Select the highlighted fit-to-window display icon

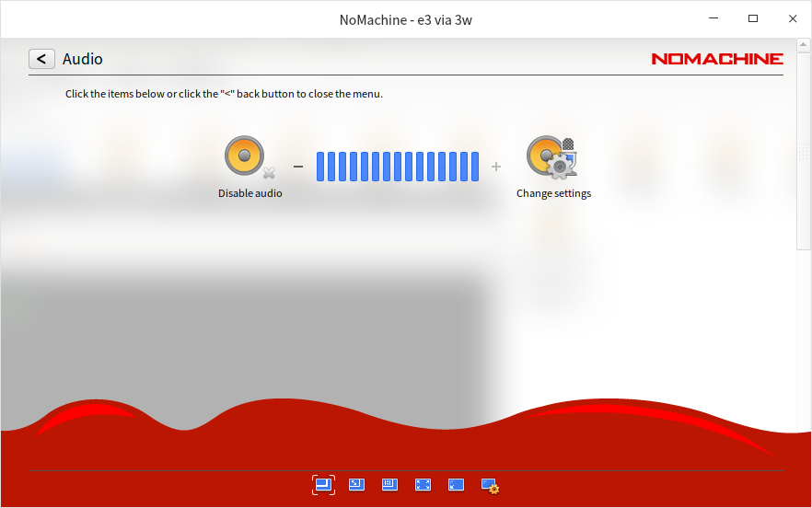point(323,485)
